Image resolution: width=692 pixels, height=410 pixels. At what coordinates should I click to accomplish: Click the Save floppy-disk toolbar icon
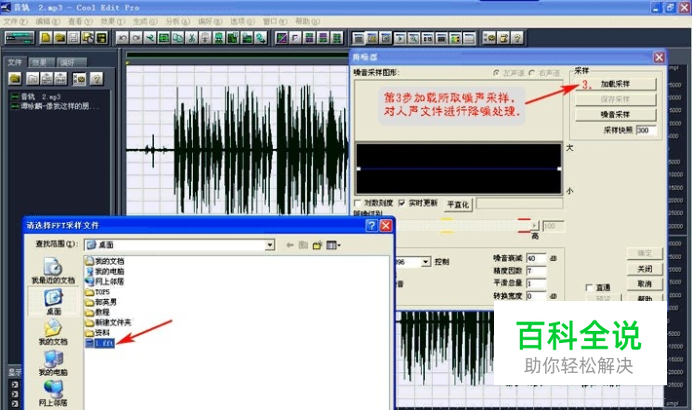click(74, 38)
